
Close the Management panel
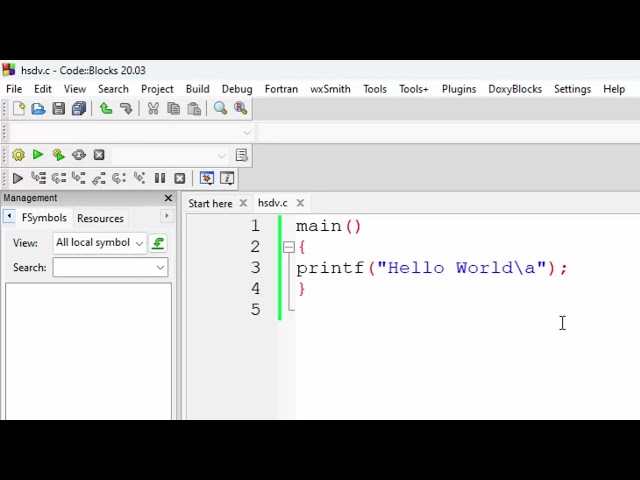[168, 198]
